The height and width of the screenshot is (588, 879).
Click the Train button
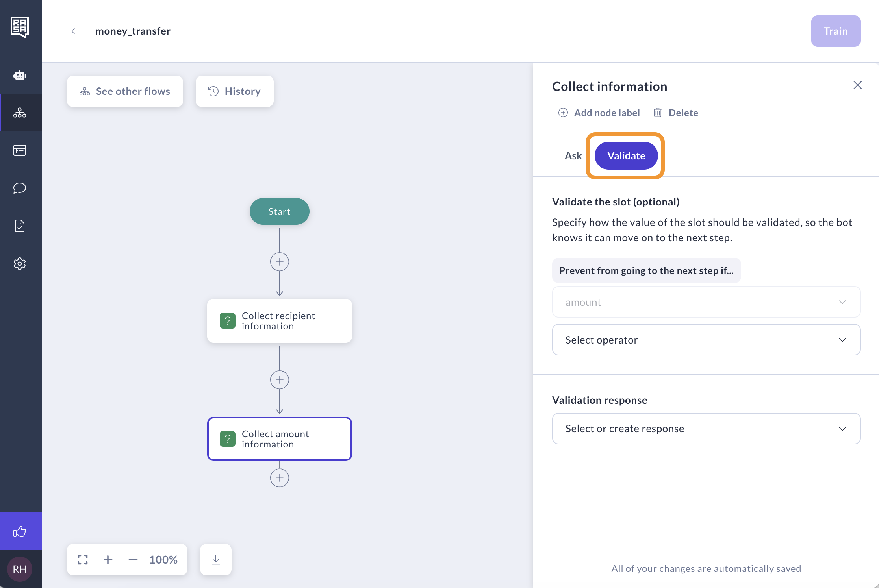click(x=836, y=31)
